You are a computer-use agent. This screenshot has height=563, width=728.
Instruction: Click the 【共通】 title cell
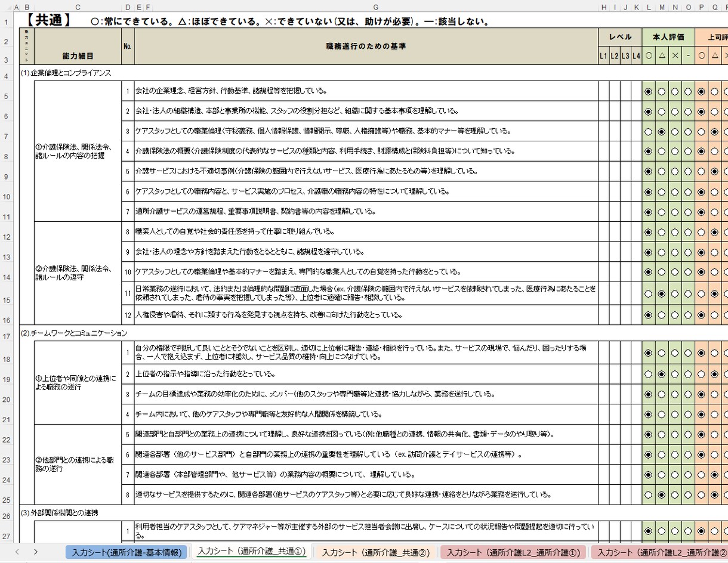coord(49,20)
